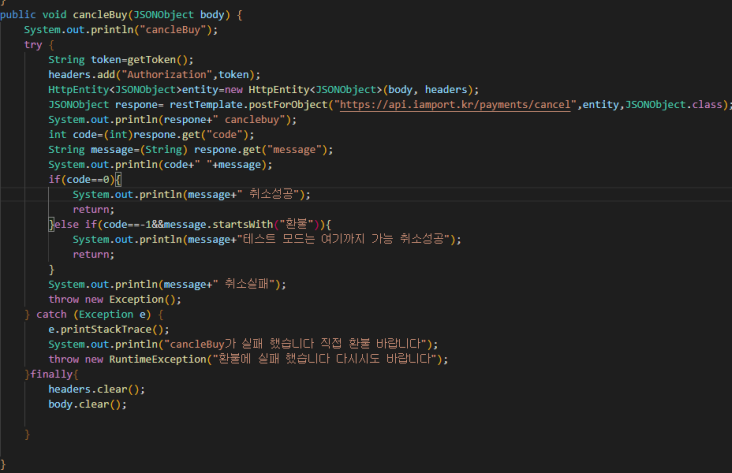Click the "테스트 모드는 여기까지 가능" println line

tap(267, 239)
